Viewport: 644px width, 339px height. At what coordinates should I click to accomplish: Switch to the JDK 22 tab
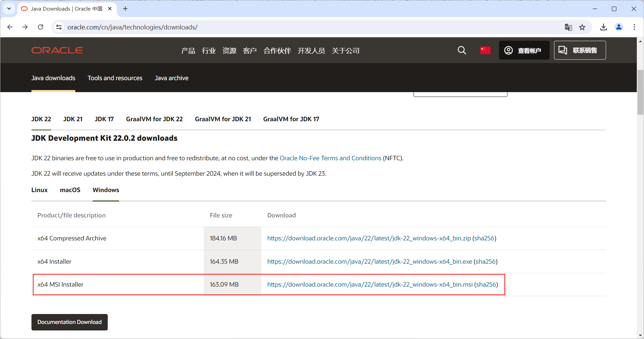point(41,119)
